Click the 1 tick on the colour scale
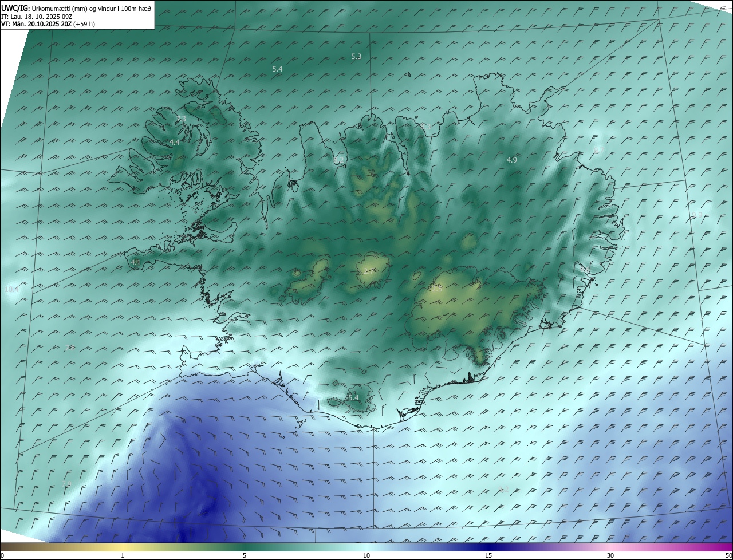Screen dimensions: 733x560 123,555
